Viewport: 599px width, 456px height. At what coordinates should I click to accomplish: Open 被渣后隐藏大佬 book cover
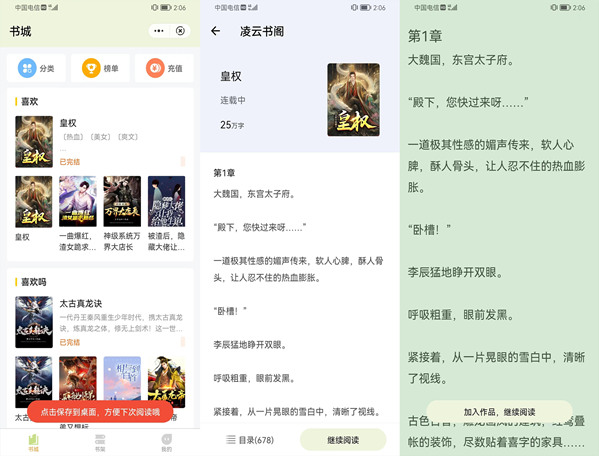[x=166, y=201]
